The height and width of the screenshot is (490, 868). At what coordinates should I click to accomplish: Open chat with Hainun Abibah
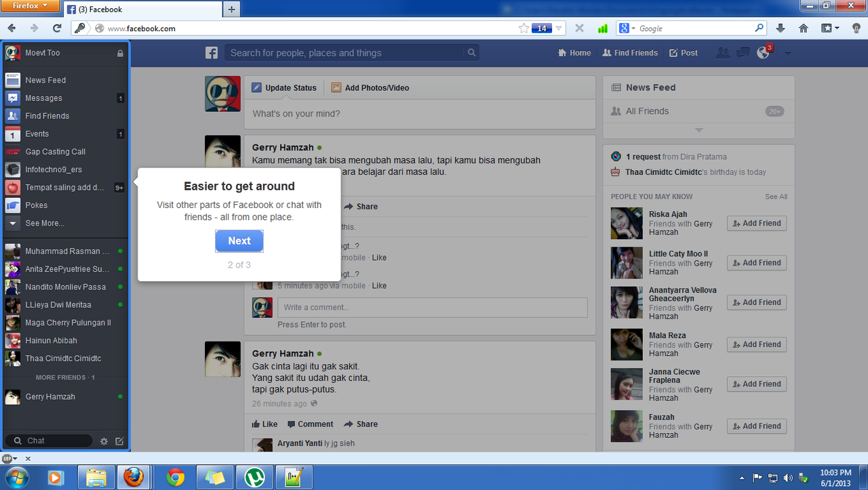tap(65, 340)
